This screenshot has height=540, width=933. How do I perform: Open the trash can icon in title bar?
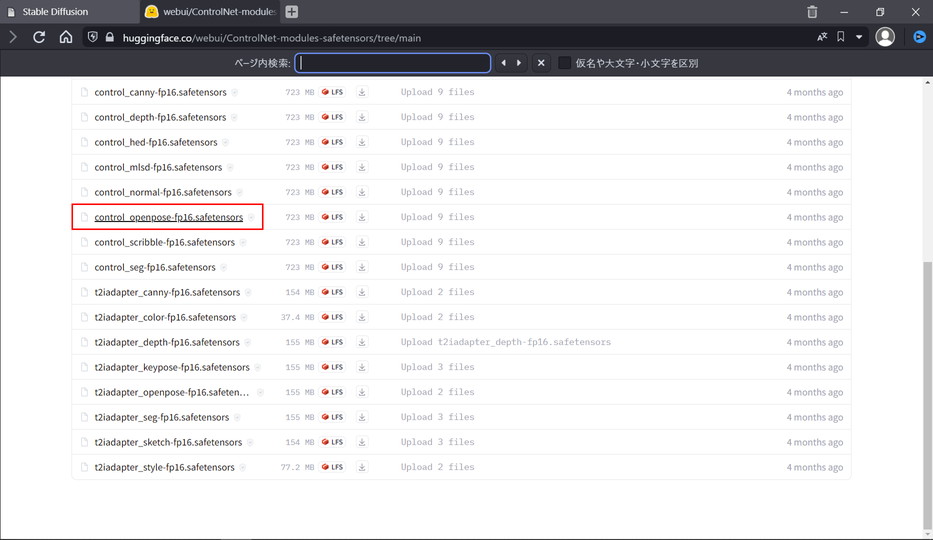pos(812,12)
